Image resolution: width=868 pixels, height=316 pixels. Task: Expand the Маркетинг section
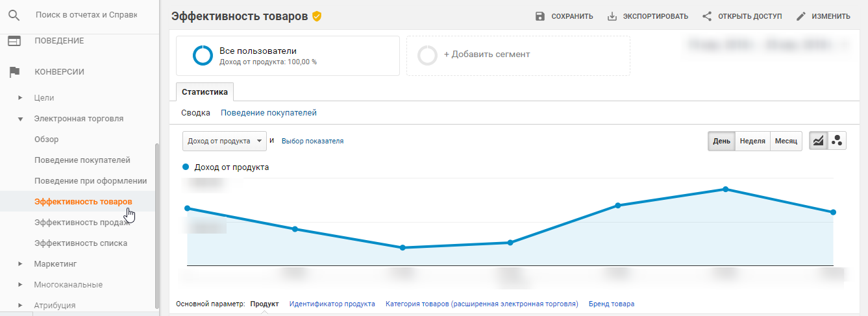tap(20, 264)
